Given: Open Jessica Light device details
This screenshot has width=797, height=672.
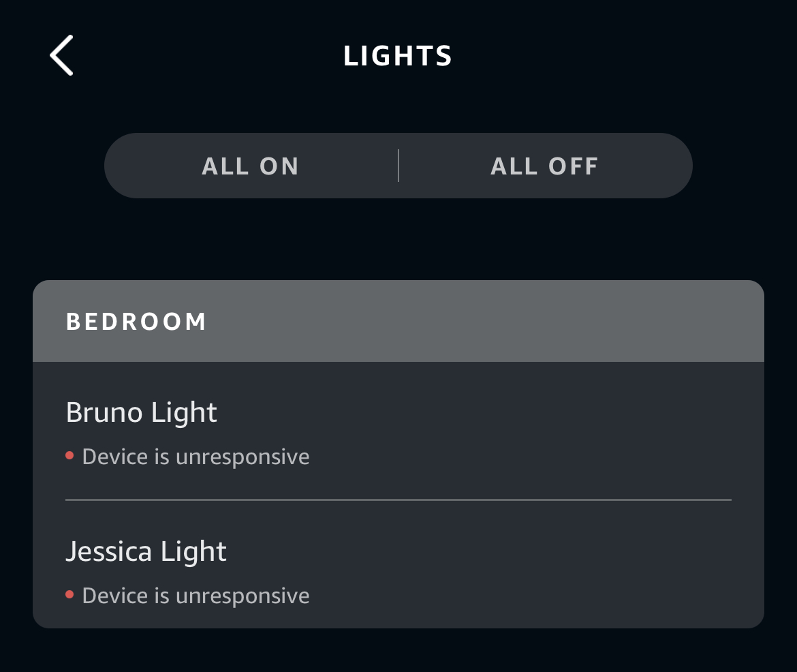Looking at the screenshot, I should point(146,551).
